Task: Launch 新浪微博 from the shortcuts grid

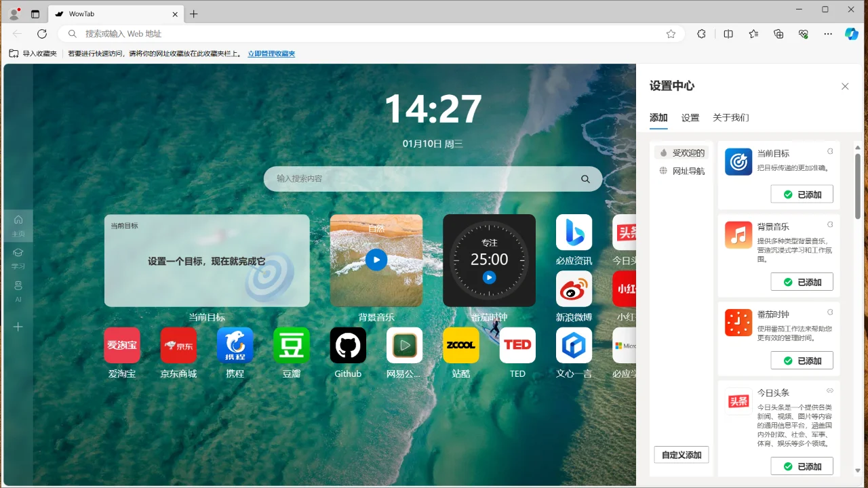Action: click(x=574, y=289)
